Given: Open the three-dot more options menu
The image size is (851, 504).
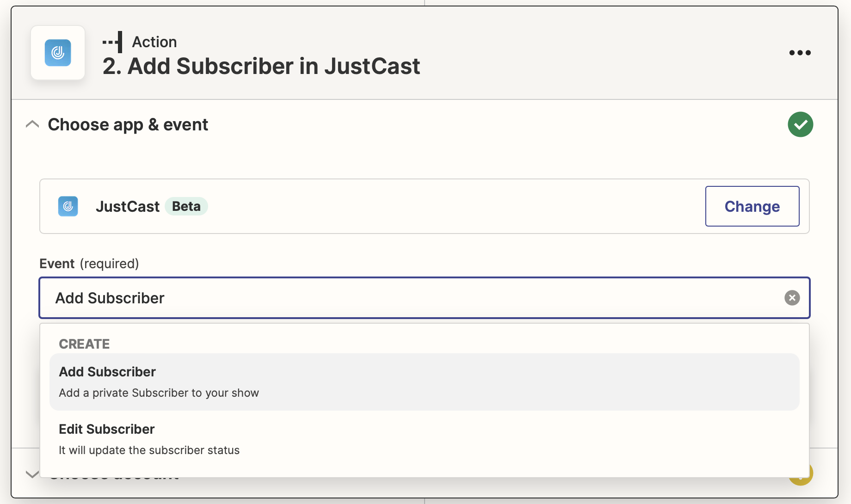Looking at the screenshot, I should (x=800, y=53).
